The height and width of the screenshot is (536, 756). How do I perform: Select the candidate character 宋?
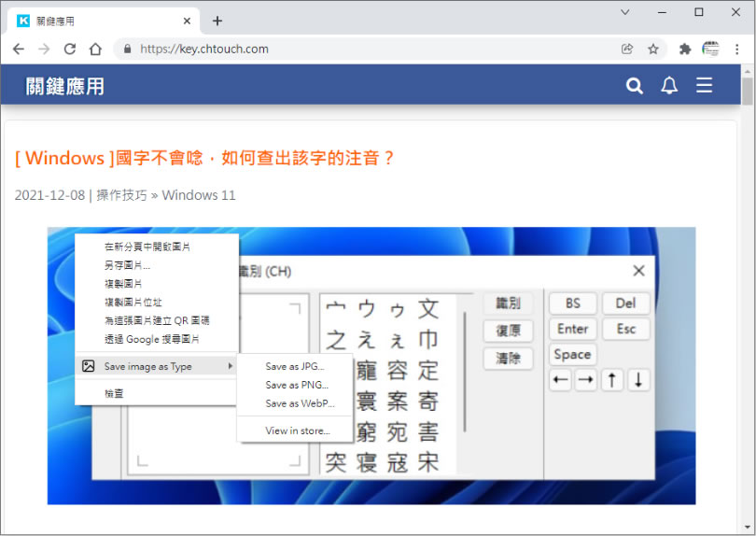(x=428, y=462)
